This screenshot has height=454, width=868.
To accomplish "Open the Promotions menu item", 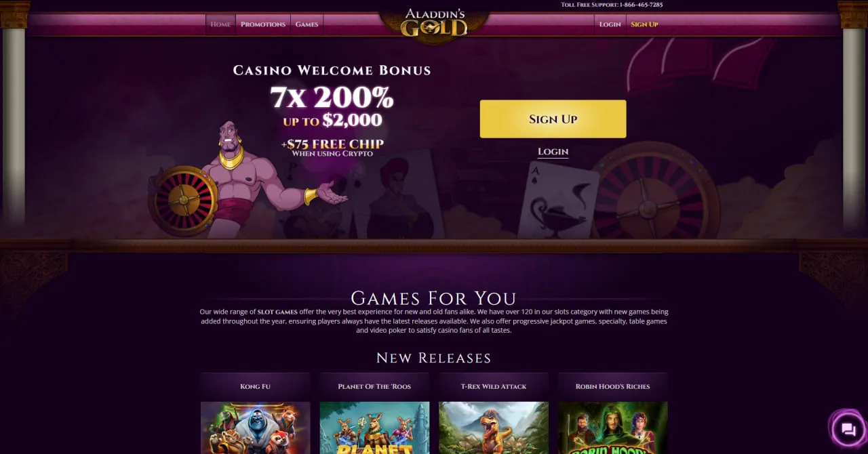I will [263, 24].
